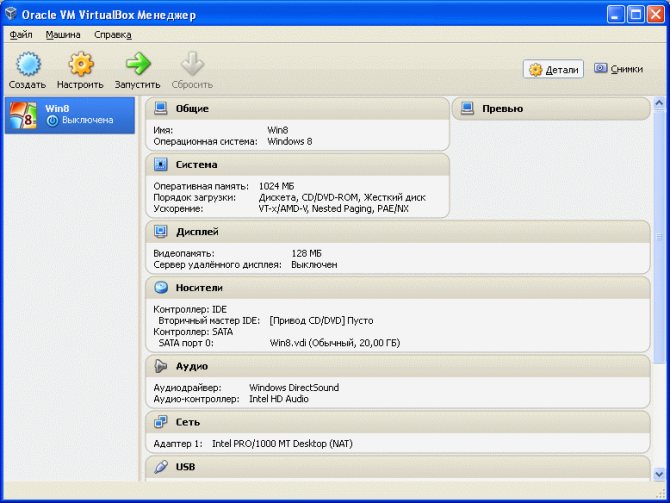
Task: Open the Справка menu
Action: [x=113, y=35]
